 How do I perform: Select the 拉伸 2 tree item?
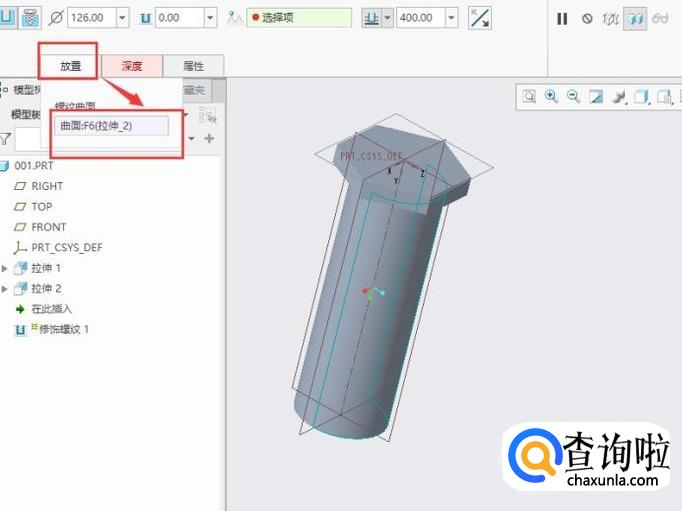pyautogui.click(x=46, y=288)
